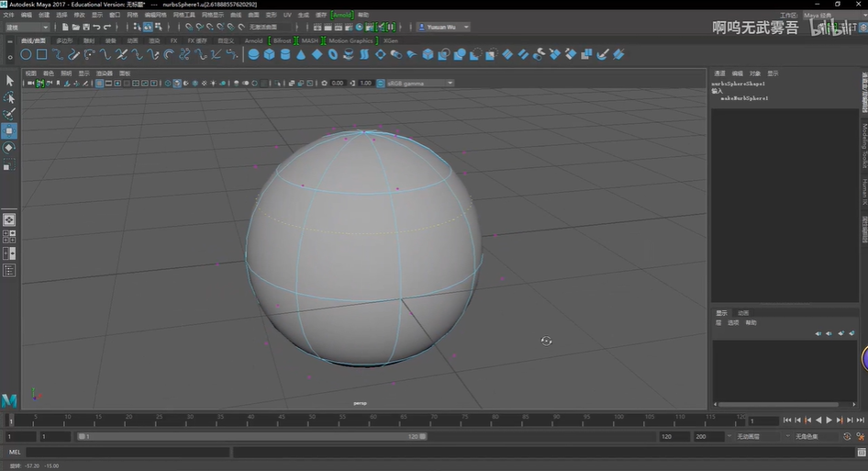This screenshot has width=868, height=471.
Task: Toggle snap to points magnet
Action: click(x=210, y=27)
